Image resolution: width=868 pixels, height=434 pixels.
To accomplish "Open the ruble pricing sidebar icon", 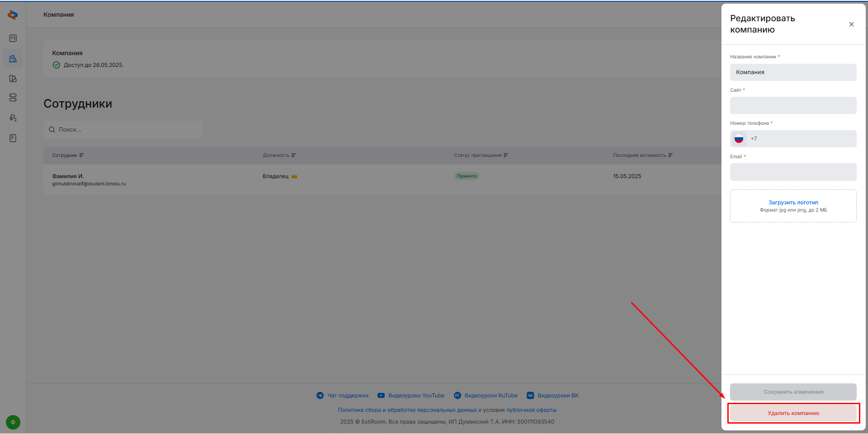I will [x=13, y=118].
